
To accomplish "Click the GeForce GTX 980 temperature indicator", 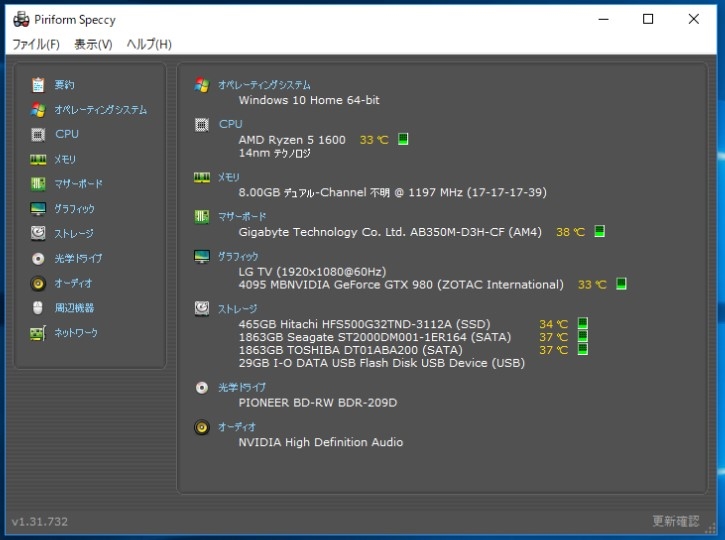I will [x=621, y=284].
